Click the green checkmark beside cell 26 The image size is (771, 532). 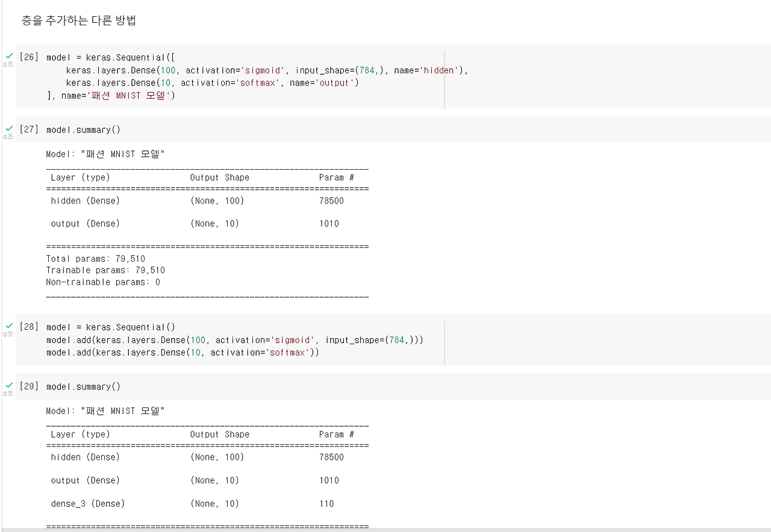click(x=9, y=56)
